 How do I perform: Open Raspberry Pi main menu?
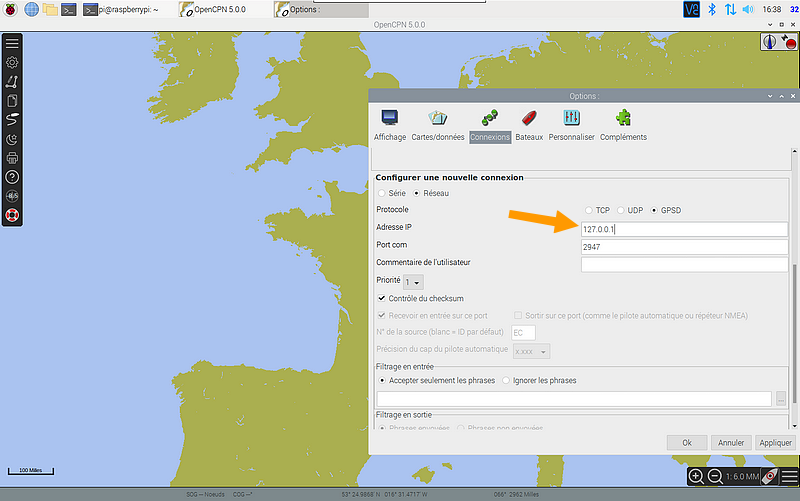[10, 9]
